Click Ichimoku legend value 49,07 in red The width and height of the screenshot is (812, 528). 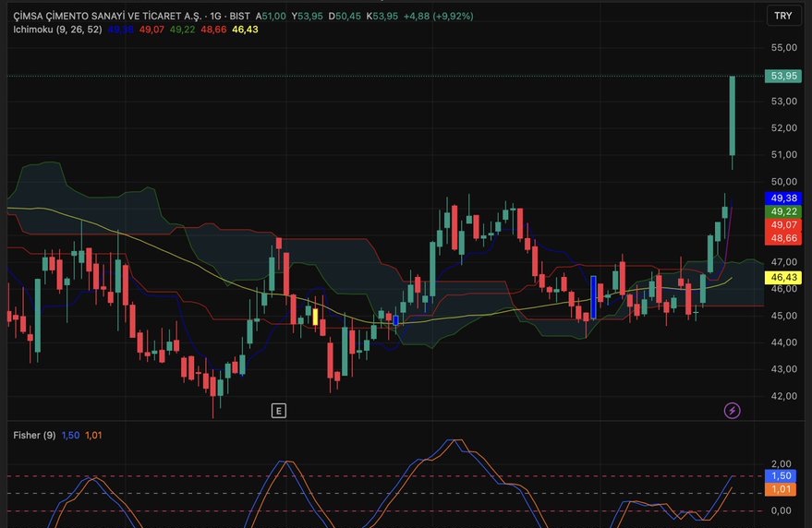click(x=151, y=30)
